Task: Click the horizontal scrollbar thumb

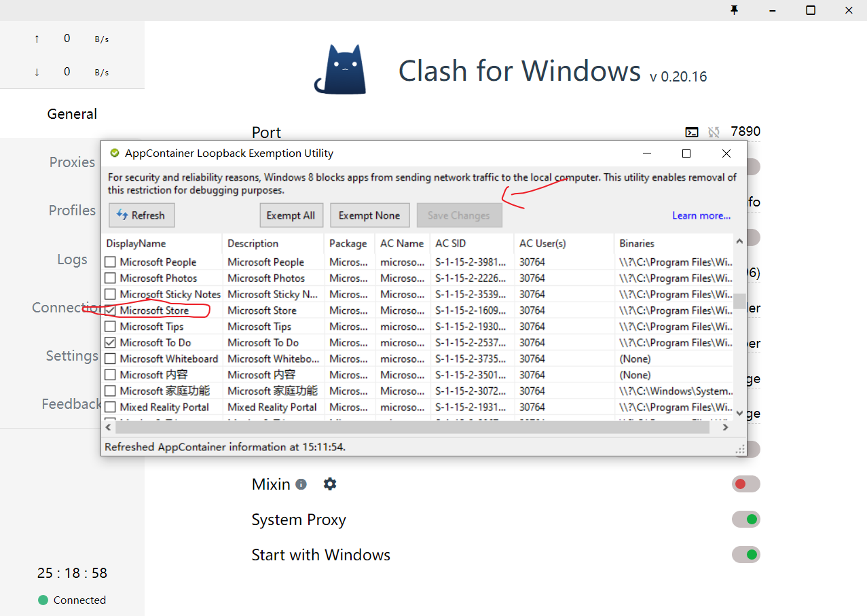Action: pyautogui.click(x=412, y=427)
